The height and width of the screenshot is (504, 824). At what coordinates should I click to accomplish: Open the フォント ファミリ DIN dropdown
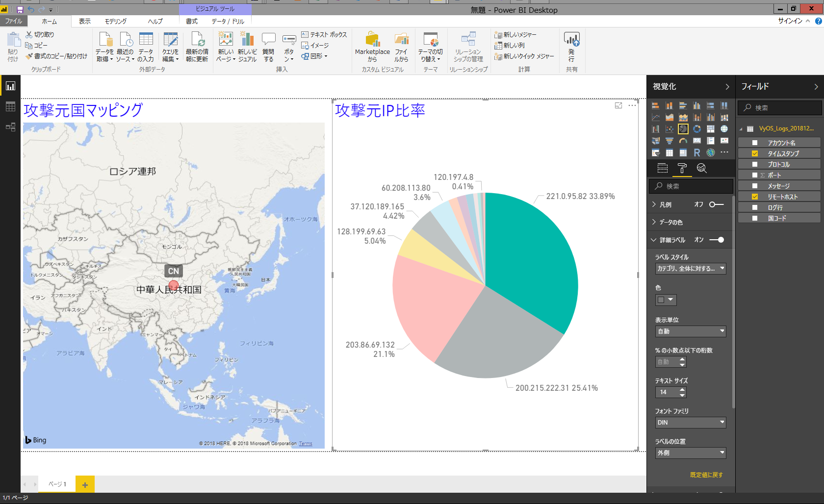click(x=690, y=423)
